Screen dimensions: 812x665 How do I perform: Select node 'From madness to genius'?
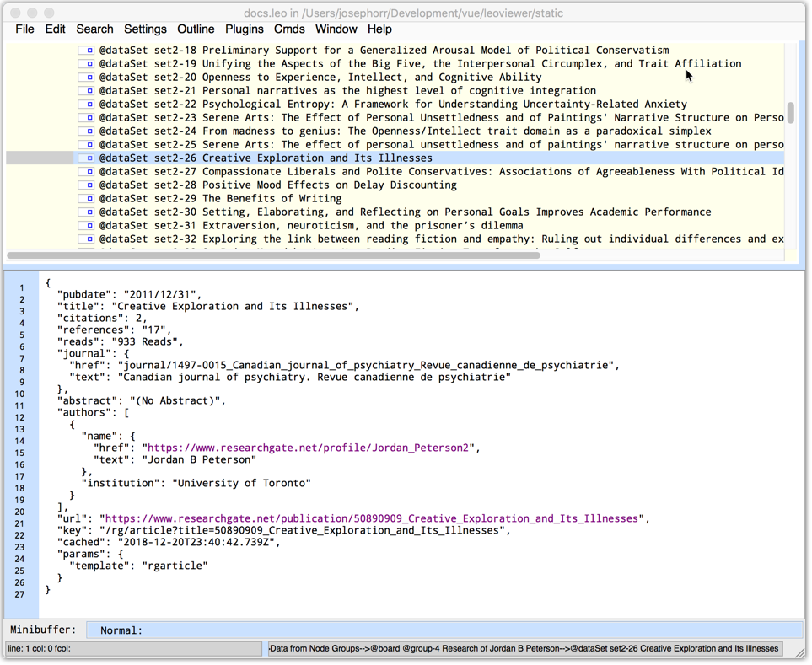[x=406, y=131]
